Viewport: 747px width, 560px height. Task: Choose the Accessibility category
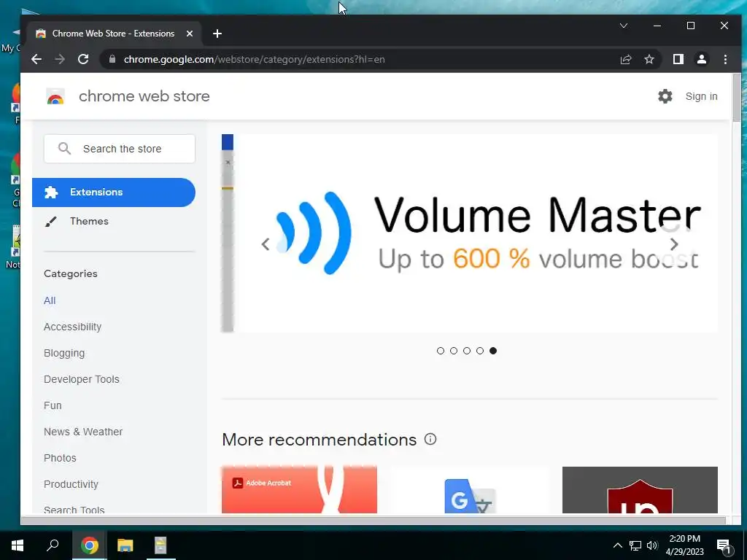click(72, 327)
